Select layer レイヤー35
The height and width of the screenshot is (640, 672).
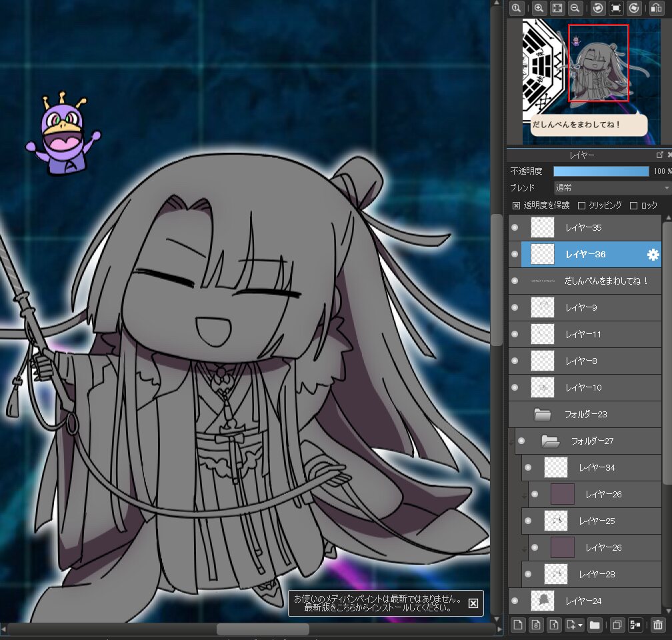[x=585, y=227]
